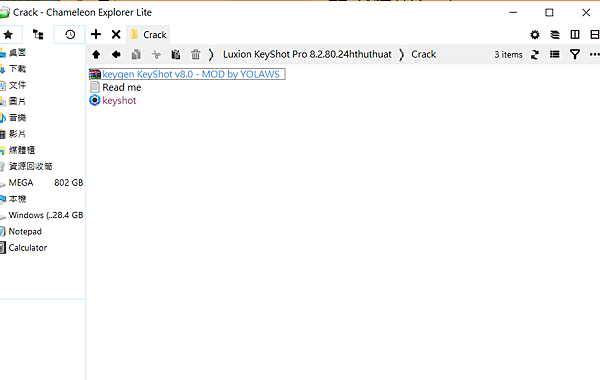This screenshot has height=380, width=600.
Task: Open 本機 This PC in sidebar
Action: click(17, 199)
